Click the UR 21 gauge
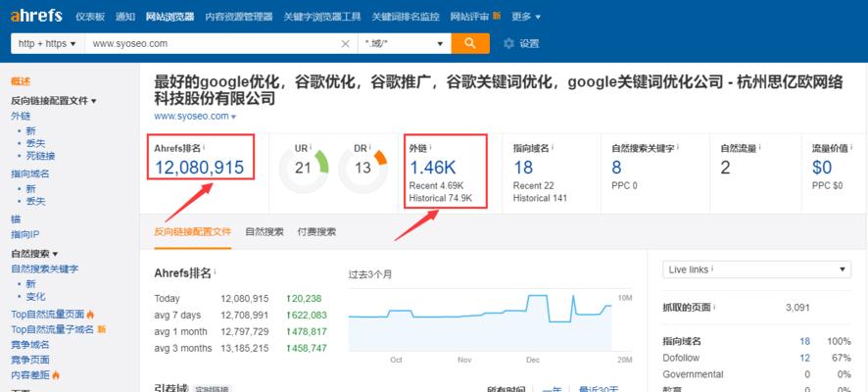 pyautogui.click(x=304, y=168)
